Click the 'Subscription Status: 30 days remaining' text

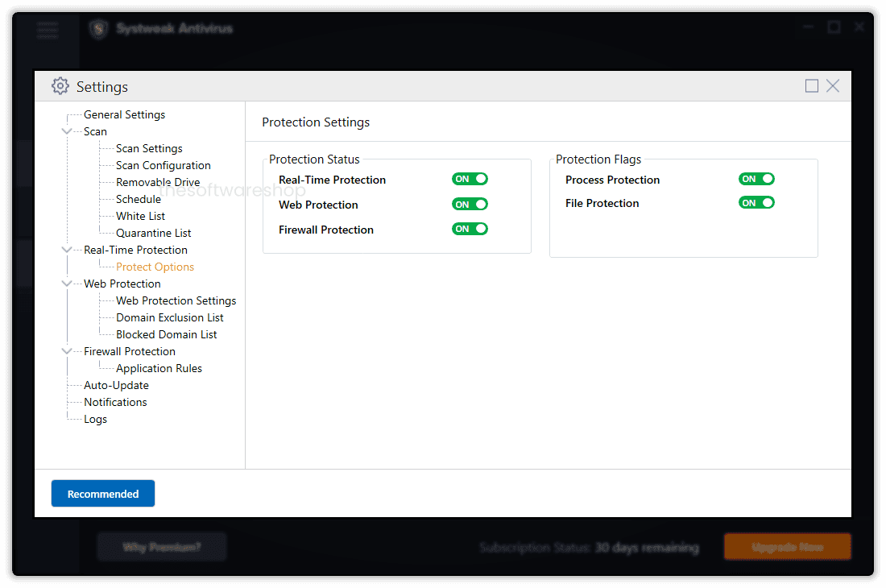point(590,548)
